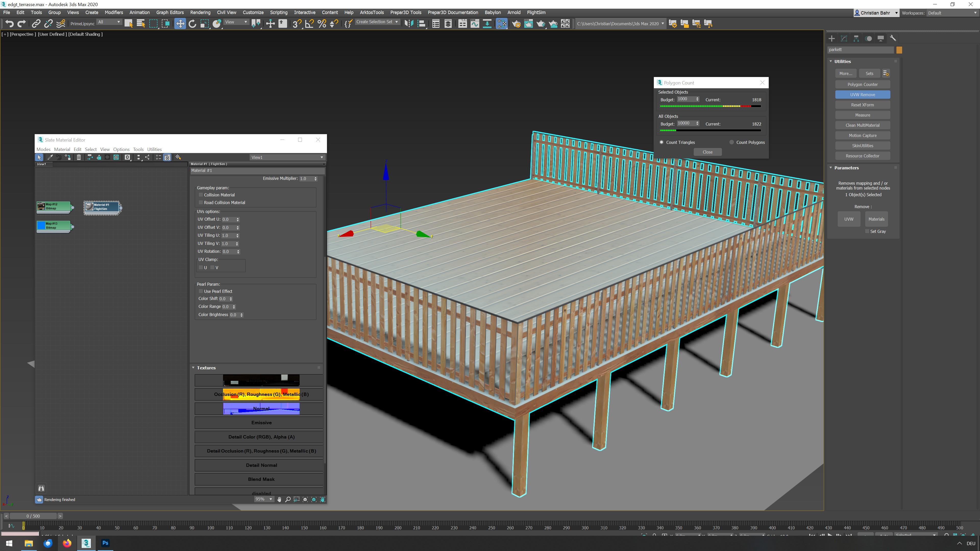Collapse the Parameters rollout

pos(830,168)
